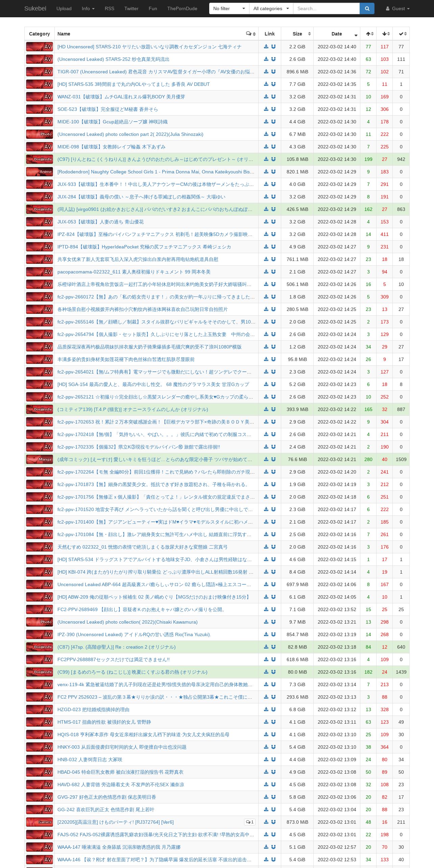The image size is (434, 868).
Task: Click completed count 1509
Action: (401, 459)
